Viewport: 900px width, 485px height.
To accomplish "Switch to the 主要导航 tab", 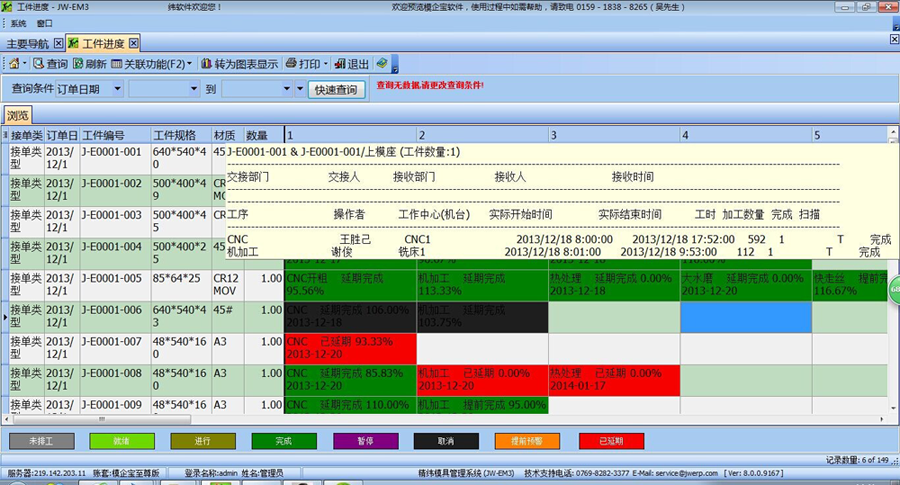I will click(x=28, y=44).
